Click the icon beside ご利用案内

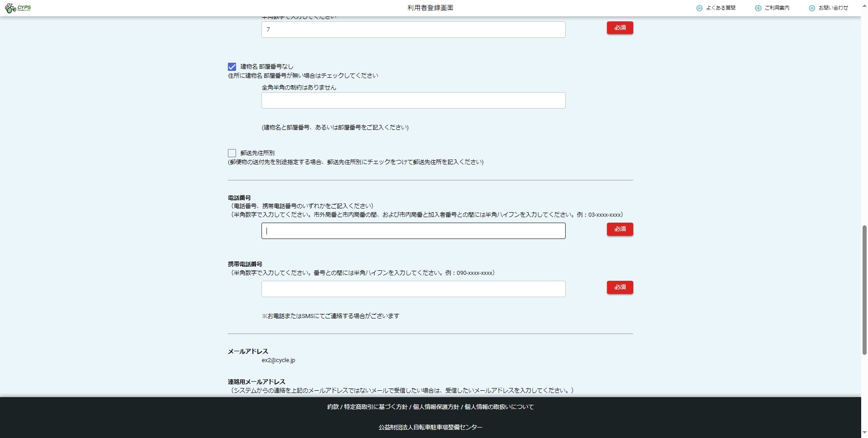click(x=758, y=8)
